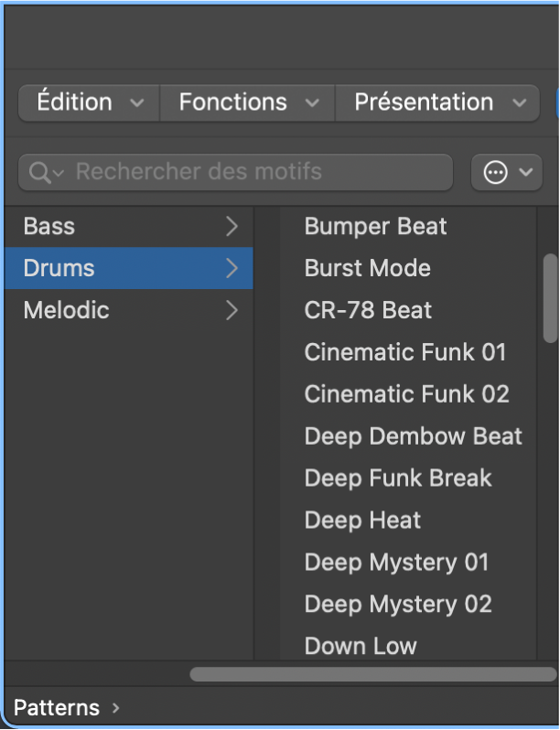Select the CR-78 Beat pattern

click(368, 310)
